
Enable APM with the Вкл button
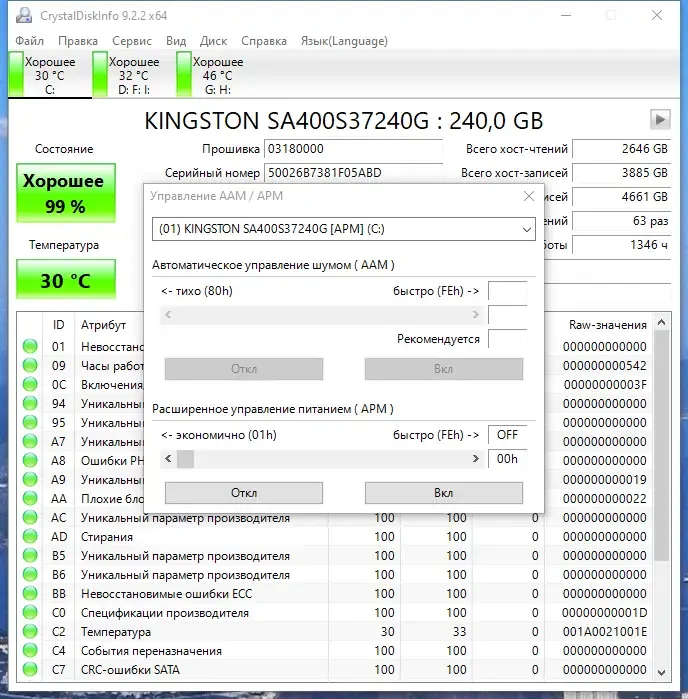click(x=444, y=493)
